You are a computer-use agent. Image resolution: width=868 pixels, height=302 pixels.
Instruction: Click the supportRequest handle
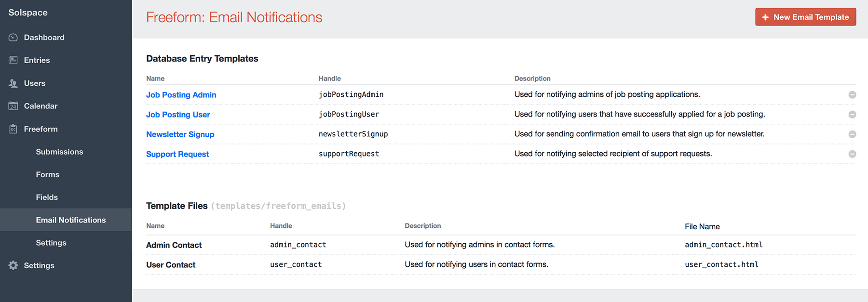pyautogui.click(x=349, y=154)
